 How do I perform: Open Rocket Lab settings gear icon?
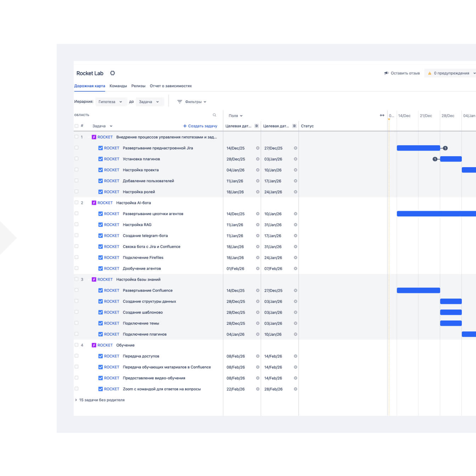tap(113, 73)
